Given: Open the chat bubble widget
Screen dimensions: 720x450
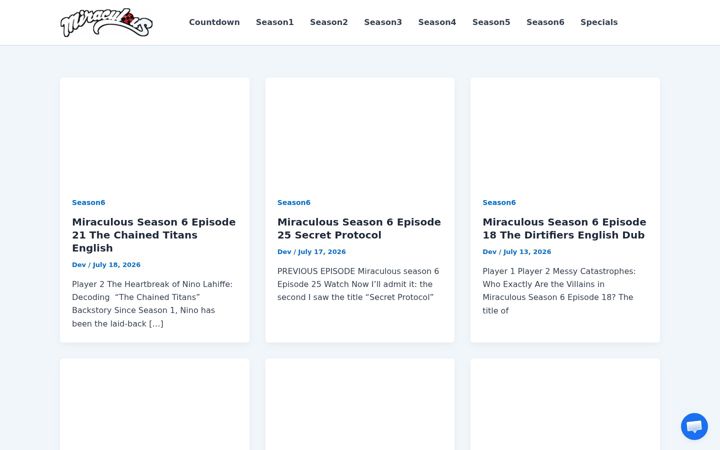Looking at the screenshot, I should pyautogui.click(x=694, y=426).
